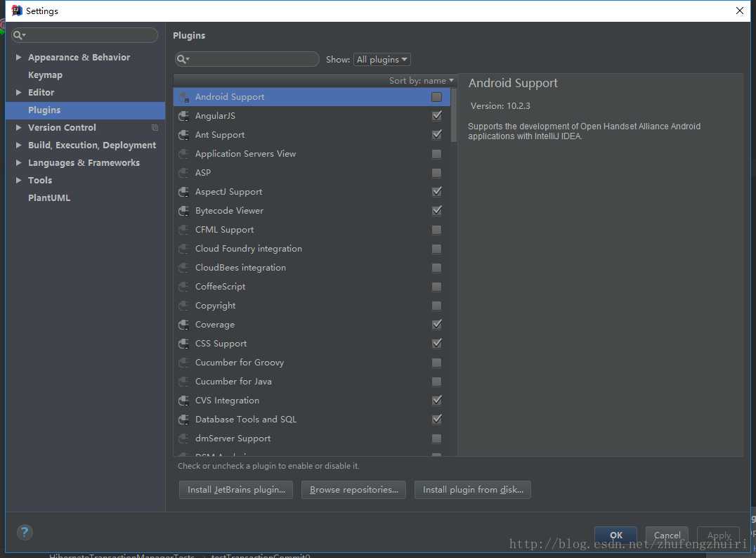The image size is (756, 558).
Task: Enable the Application Servers View checkbox
Action: pyautogui.click(x=436, y=154)
